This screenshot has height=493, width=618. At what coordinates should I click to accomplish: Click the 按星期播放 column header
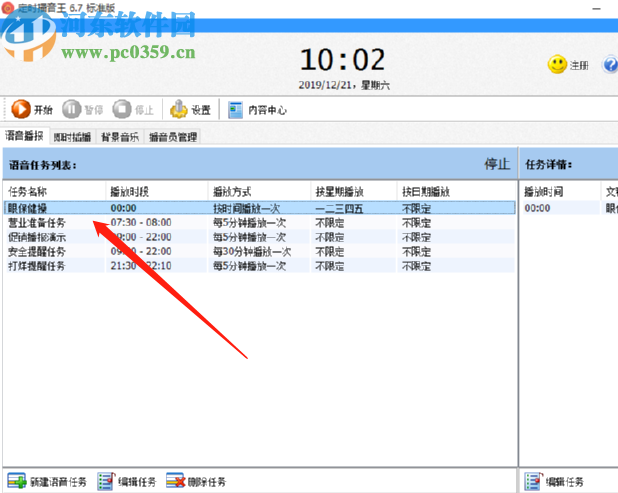pyautogui.click(x=354, y=192)
